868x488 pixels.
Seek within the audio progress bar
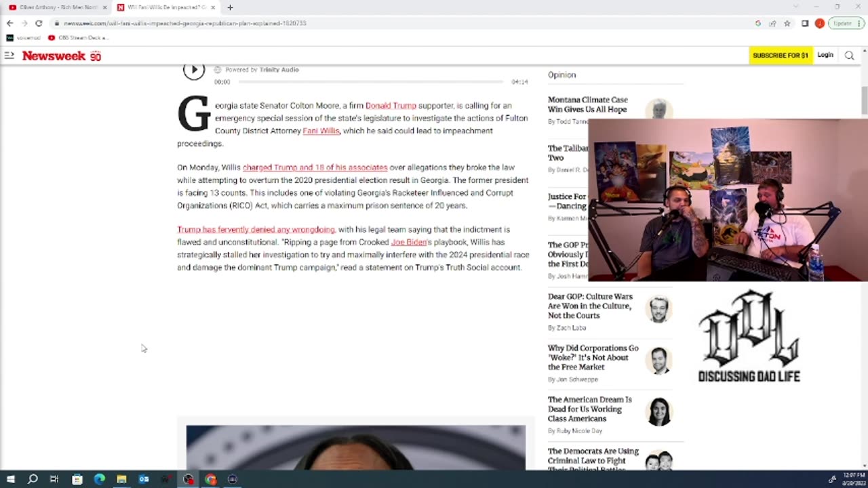click(x=370, y=81)
